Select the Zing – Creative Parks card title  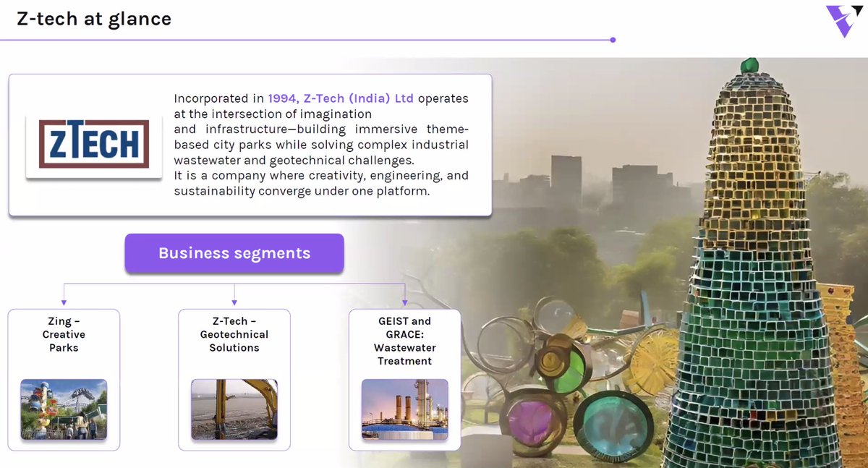(64, 334)
